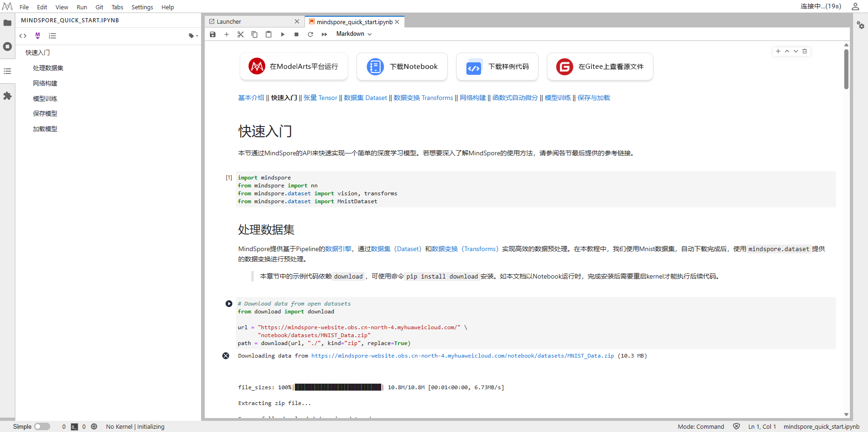The image size is (868, 432).
Task: Toggle the Simple mode switch
Action: (x=42, y=426)
